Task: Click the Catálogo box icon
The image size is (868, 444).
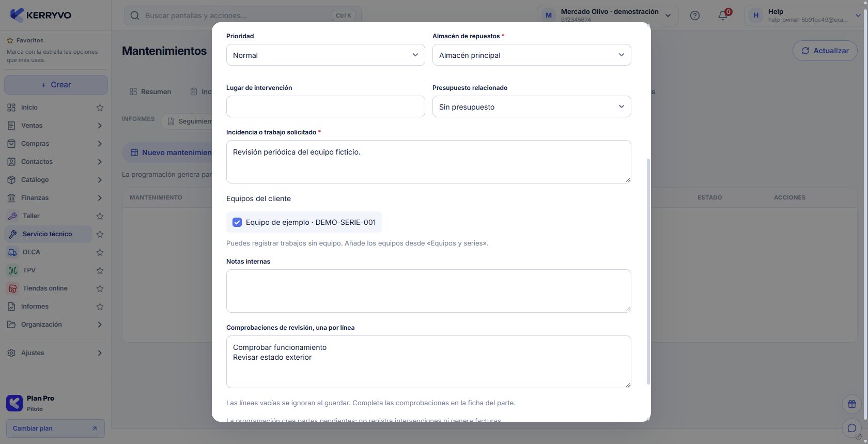Action: click(11, 180)
